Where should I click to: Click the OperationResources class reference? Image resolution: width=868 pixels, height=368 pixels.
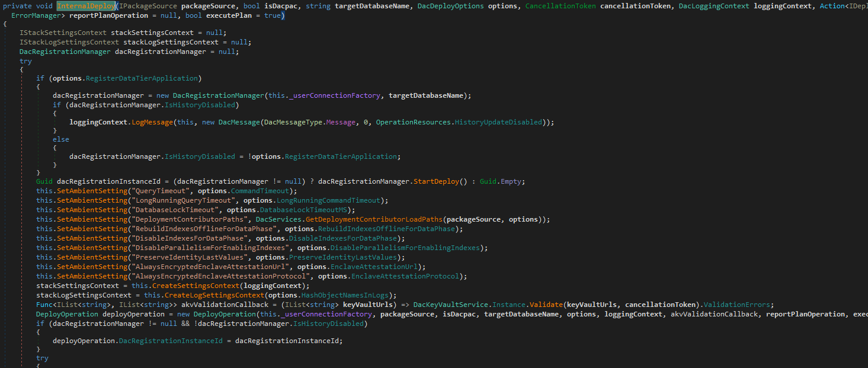413,122
